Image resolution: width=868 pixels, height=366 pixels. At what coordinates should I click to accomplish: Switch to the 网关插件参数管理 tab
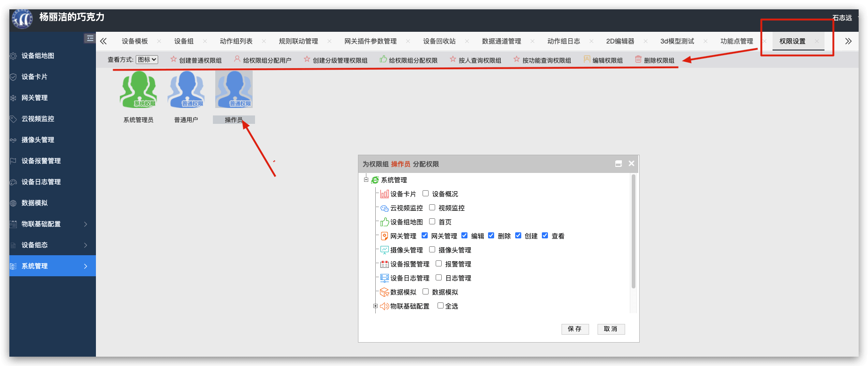pos(371,41)
